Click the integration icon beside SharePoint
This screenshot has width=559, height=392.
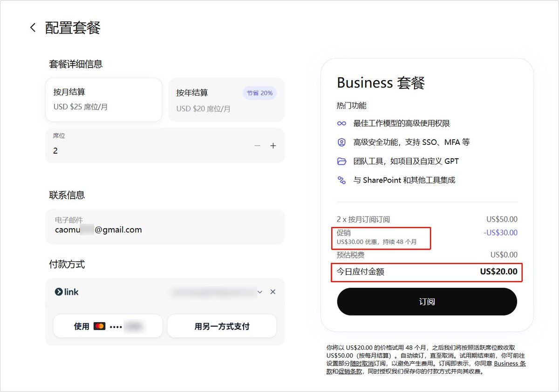pyautogui.click(x=342, y=180)
